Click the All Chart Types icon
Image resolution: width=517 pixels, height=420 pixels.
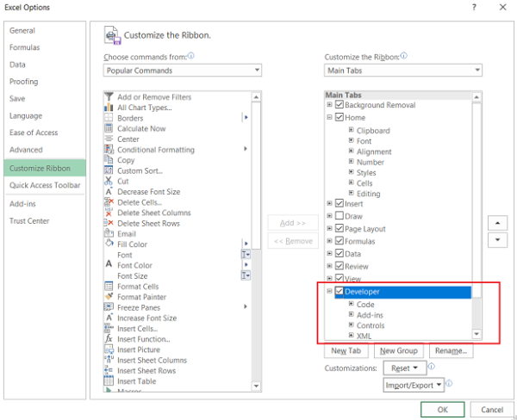[x=109, y=108]
